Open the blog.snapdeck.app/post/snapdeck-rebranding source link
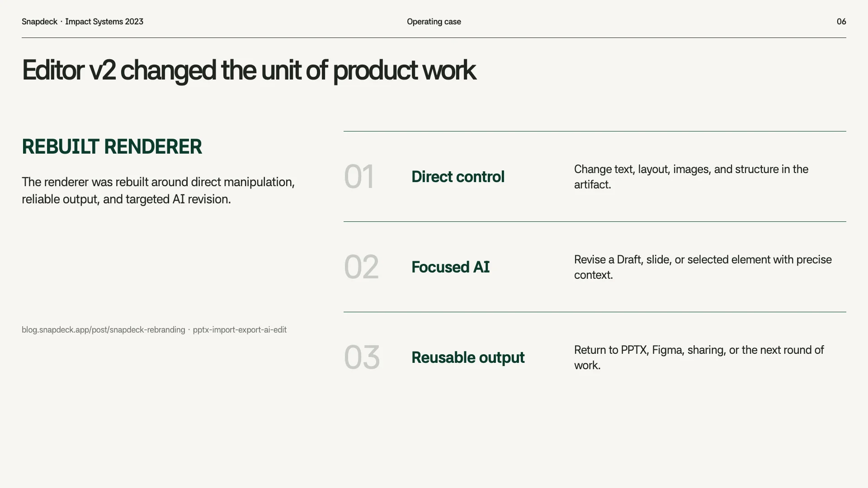The height and width of the screenshot is (488, 868). pos(104,330)
